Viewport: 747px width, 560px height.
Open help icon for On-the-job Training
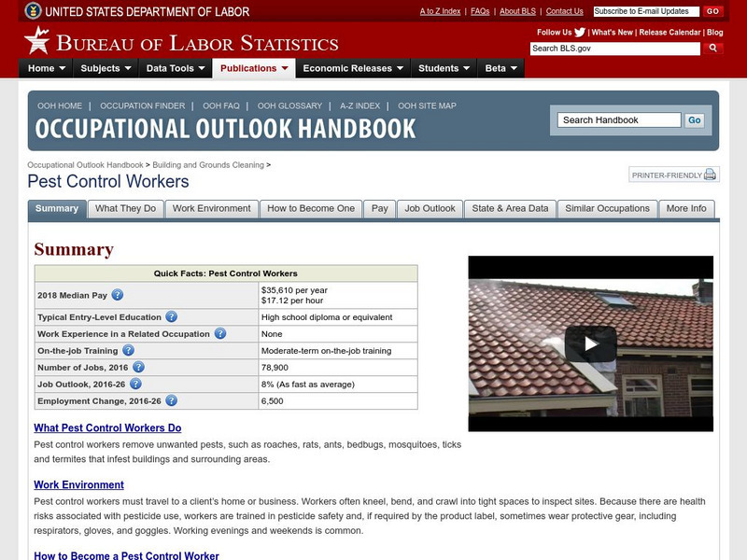coord(128,351)
